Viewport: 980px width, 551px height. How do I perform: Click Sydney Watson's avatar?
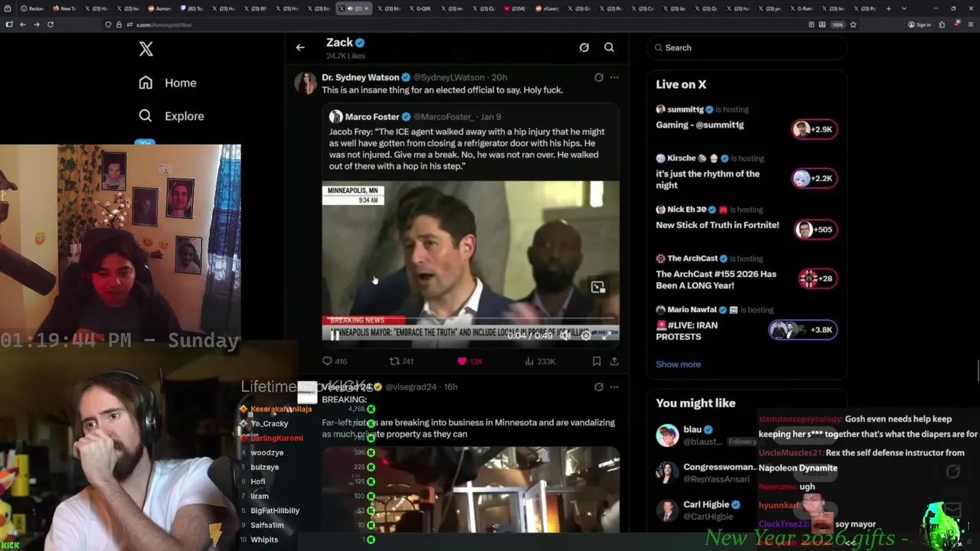pos(305,83)
